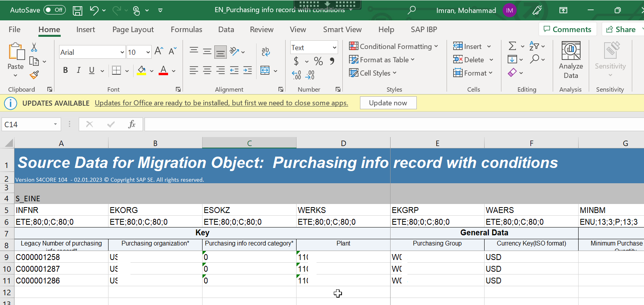Screen dimensions: 644x305
Task: Toggle top align in Alignment group
Action: point(194,51)
